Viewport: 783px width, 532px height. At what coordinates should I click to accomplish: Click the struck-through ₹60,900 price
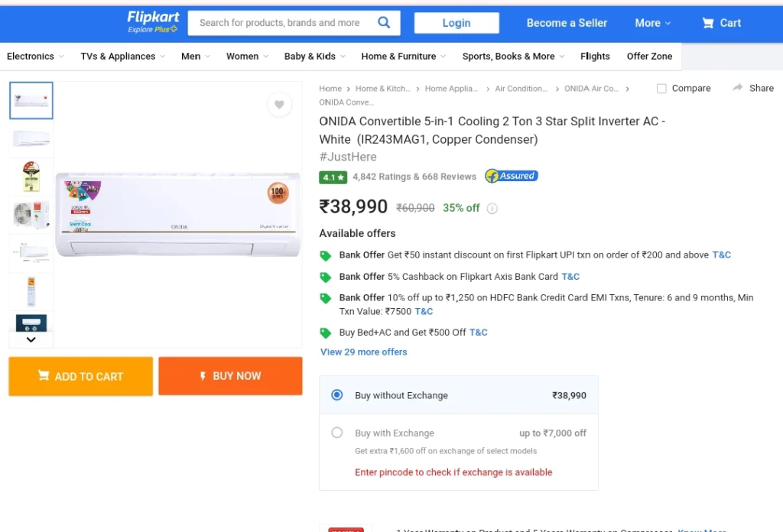415,208
